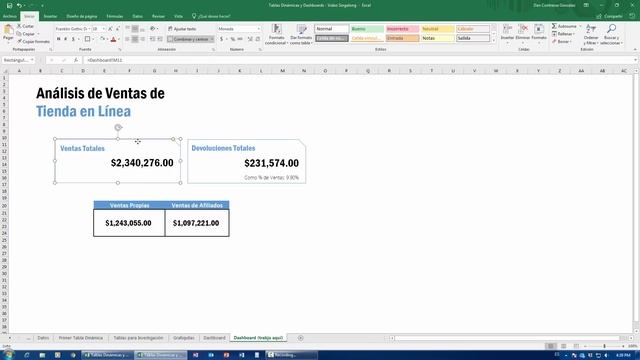Decrease font size with the small A

pyautogui.click(x=118, y=29)
